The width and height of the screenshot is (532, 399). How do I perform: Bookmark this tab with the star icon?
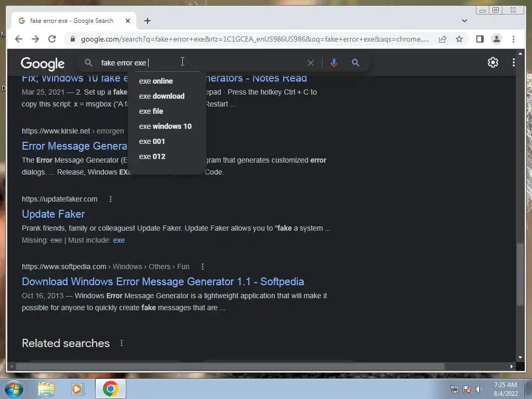[459, 39]
